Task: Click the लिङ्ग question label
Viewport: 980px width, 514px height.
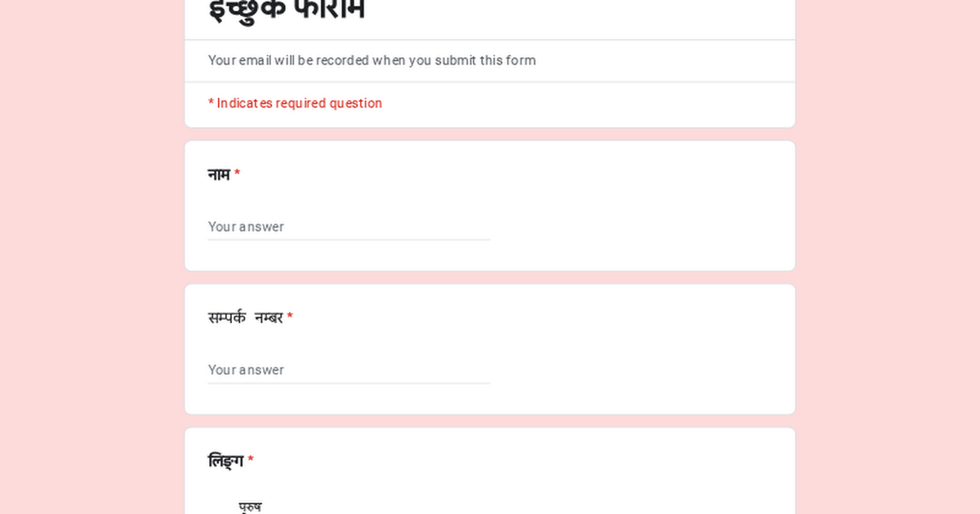Action: click(225, 462)
